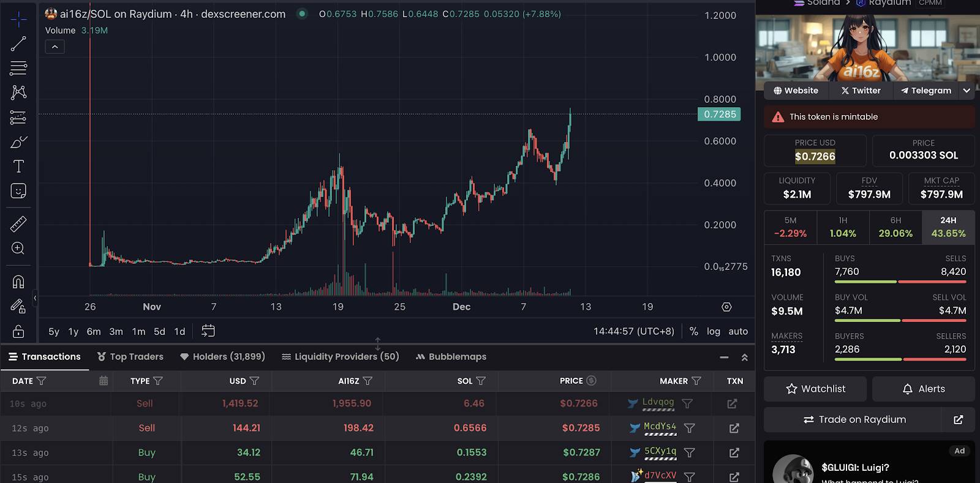Set chart range to 1y
The width and height of the screenshot is (980, 483).
pos(73,331)
